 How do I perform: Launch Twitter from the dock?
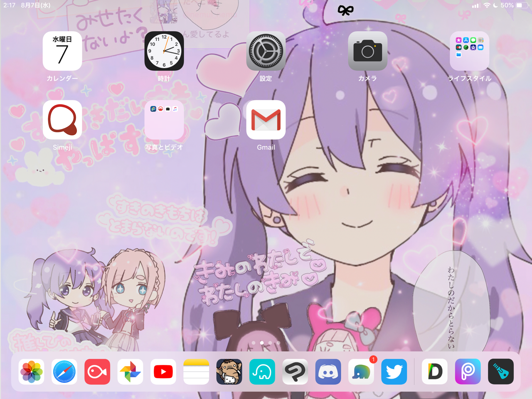394,372
